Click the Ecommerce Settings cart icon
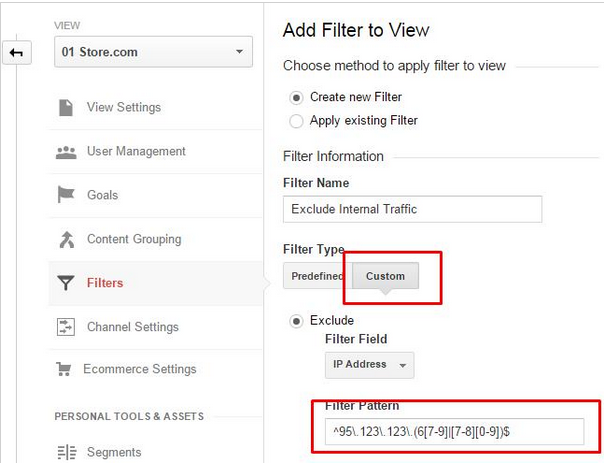Viewport: 604px width, 463px height. click(64, 369)
